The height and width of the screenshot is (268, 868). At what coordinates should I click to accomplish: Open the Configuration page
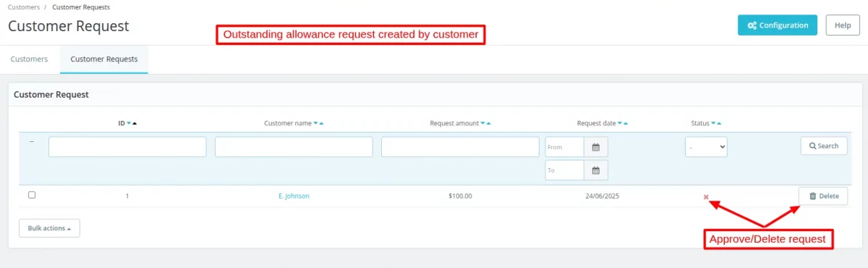click(x=778, y=25)
